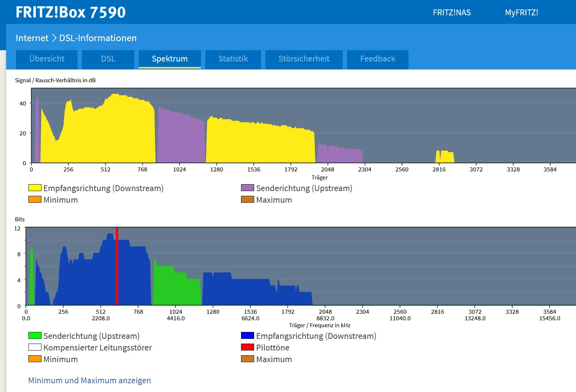Viewport: 576px width, 392px height.
Task: Click the breadcrumb chevron after Internet
Action: (54, 38)
